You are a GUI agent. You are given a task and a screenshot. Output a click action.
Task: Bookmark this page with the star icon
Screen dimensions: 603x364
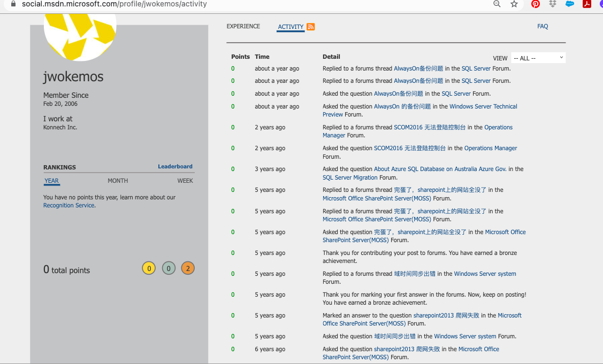point(514,4)
